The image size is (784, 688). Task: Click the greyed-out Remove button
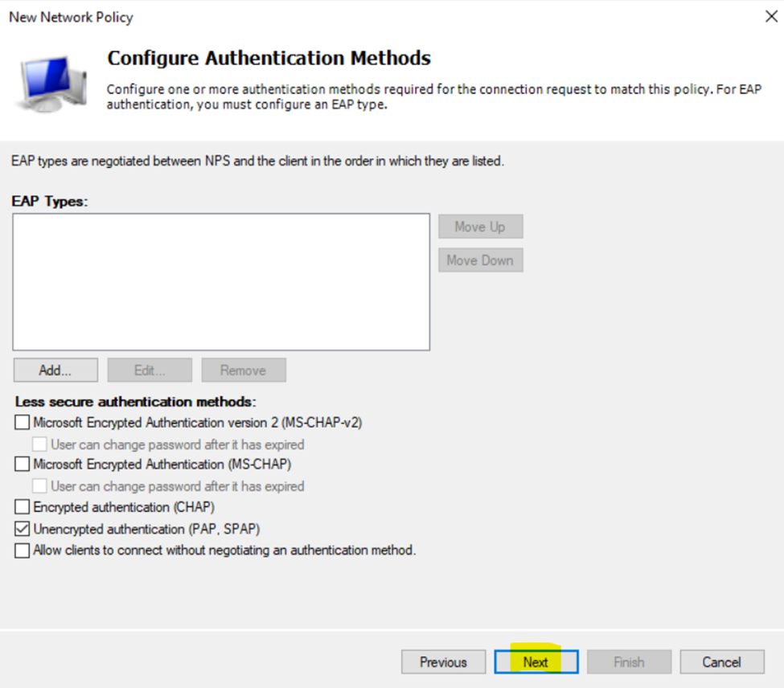tap(244, 371)
